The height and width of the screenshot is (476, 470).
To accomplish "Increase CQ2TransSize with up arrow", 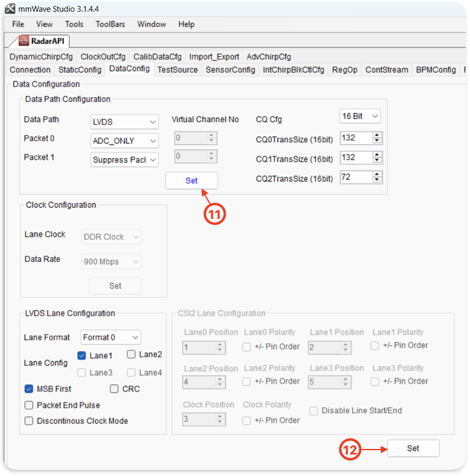I will [376, 175].
